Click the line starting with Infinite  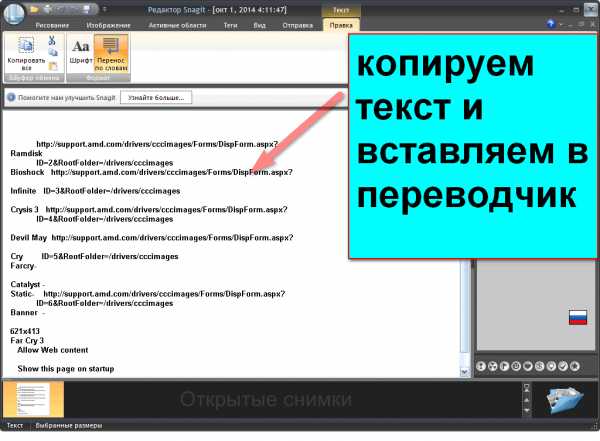pyautogui.click(x=95, y=191)
